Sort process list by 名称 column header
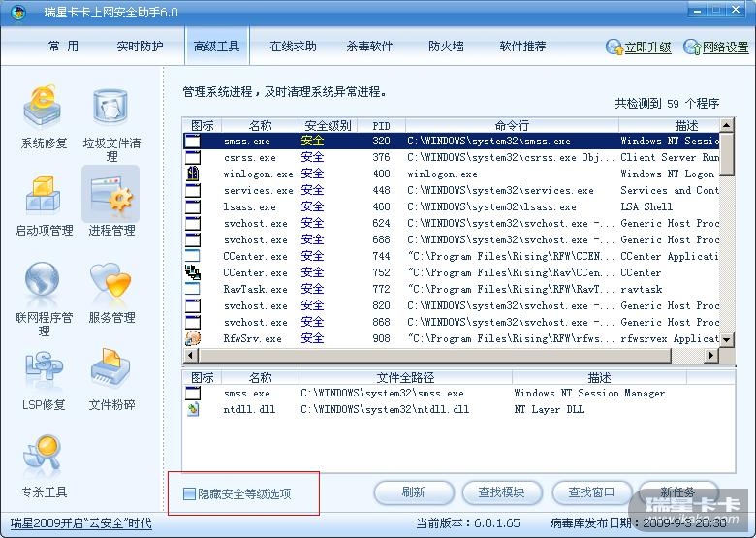Screen dimensions: 756x538 click(x=261, y=125)
